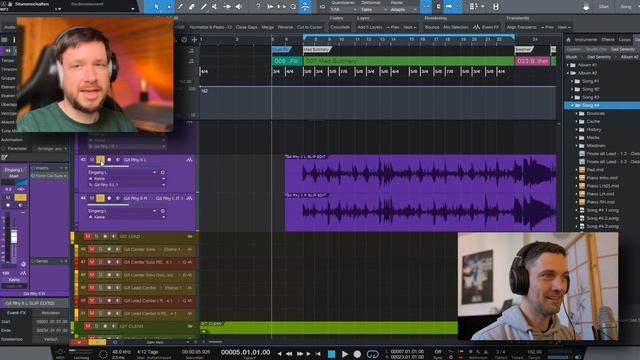This screenshot has height=360, width=640.
Task: Click the Mix Selection button
Action: [456, 27]
